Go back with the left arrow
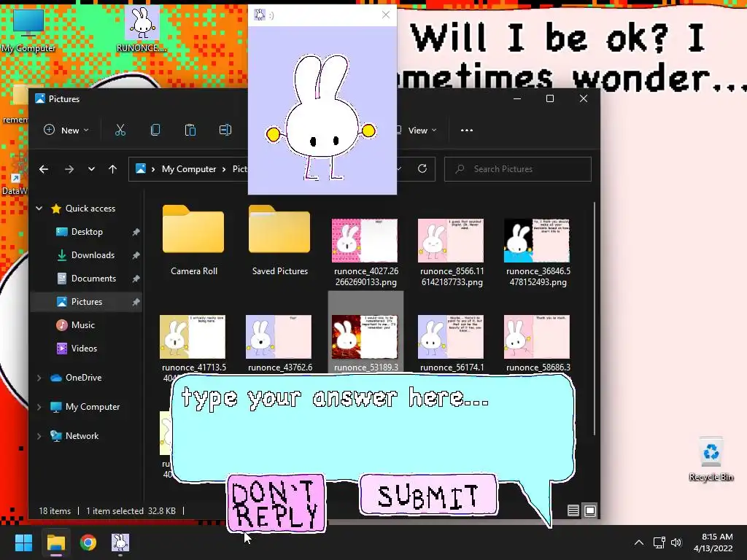The image size is (747, 560). [x=43, y=169]
